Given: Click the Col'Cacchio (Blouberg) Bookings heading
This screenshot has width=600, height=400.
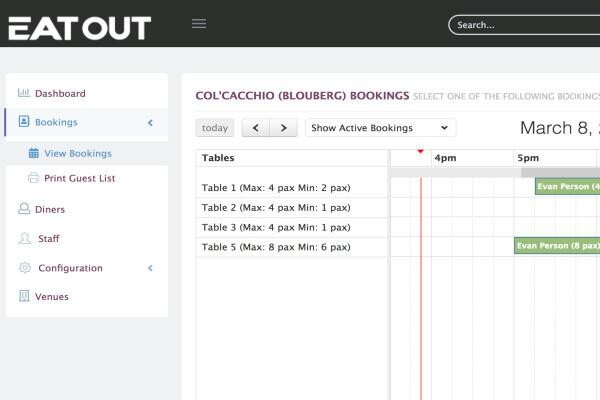Looking at the screenshot, I should click(x=302, y=95).
